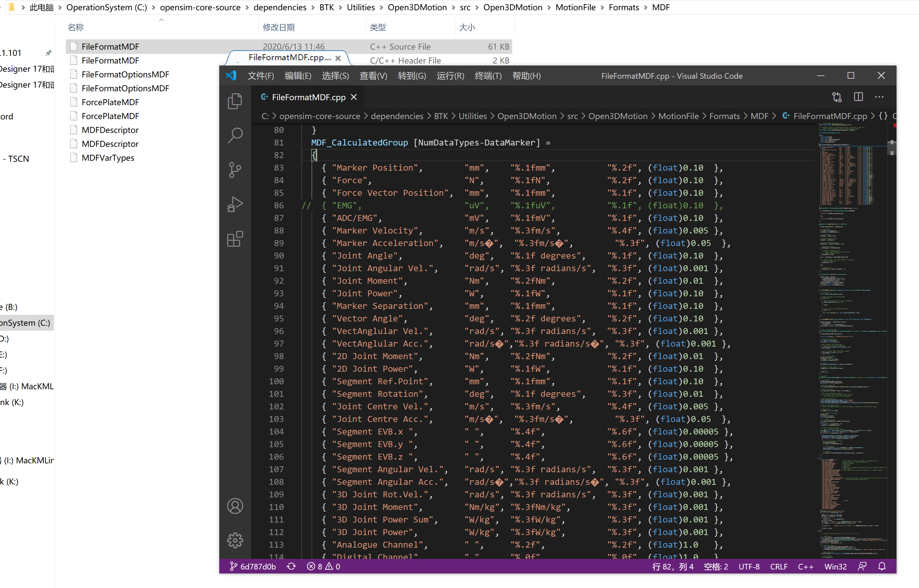
Task: Open the Manage gear icon
Action: pyautogui.click(x=235, y=540)
